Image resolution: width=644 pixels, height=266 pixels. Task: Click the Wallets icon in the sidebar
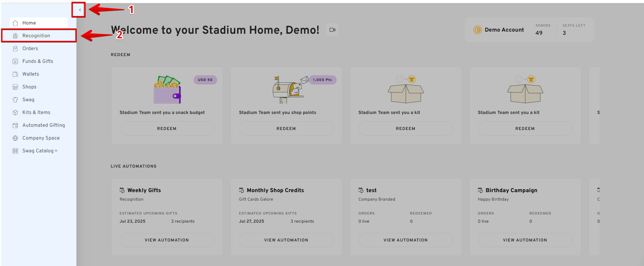(15, 74)
